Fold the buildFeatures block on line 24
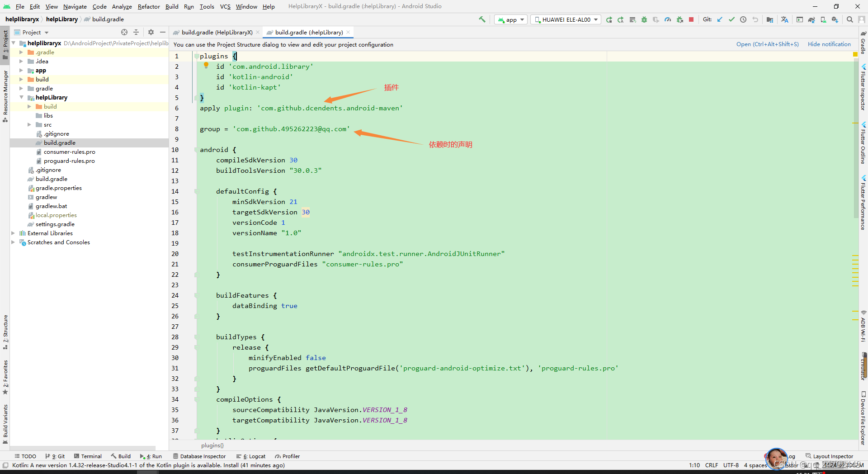The image size is (868, 474). click(x=196, y=295)
